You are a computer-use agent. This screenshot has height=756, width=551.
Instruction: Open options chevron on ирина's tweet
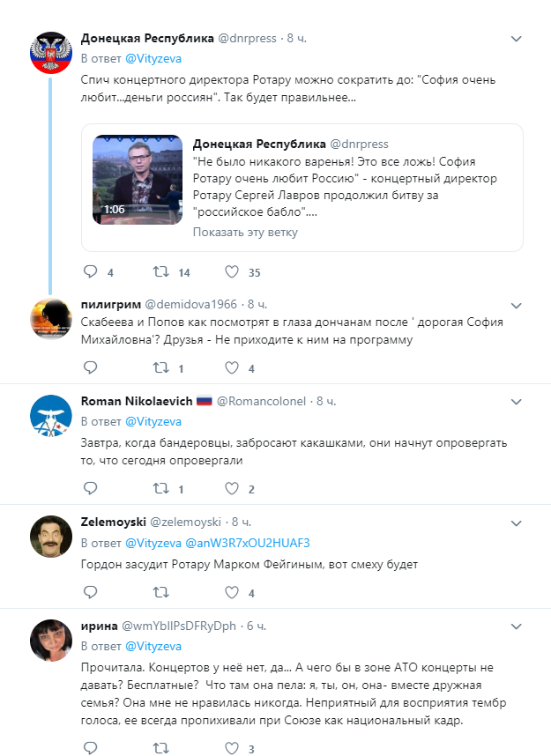tap(517, 626)
